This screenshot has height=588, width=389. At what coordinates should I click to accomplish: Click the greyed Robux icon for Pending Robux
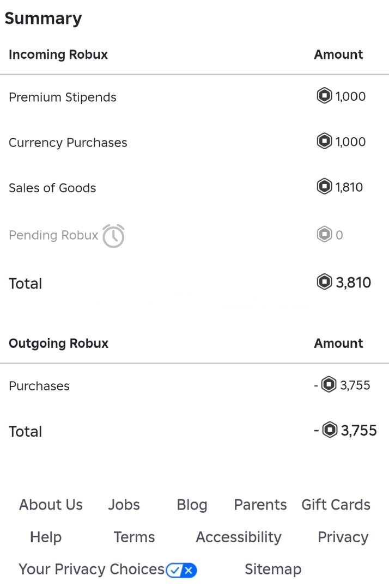coord(324,235)
